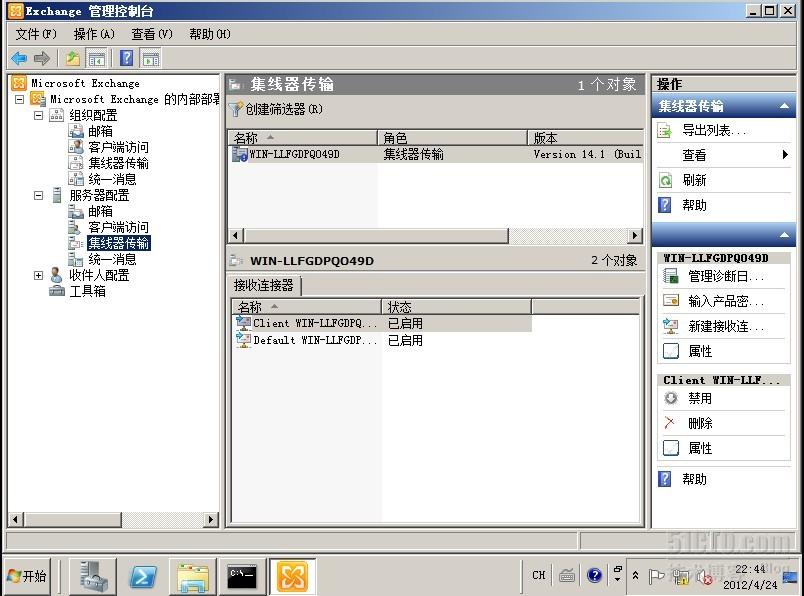Open the 查看(V) menu
Viewport: 804px width, 596px height.
click(152, 34)
